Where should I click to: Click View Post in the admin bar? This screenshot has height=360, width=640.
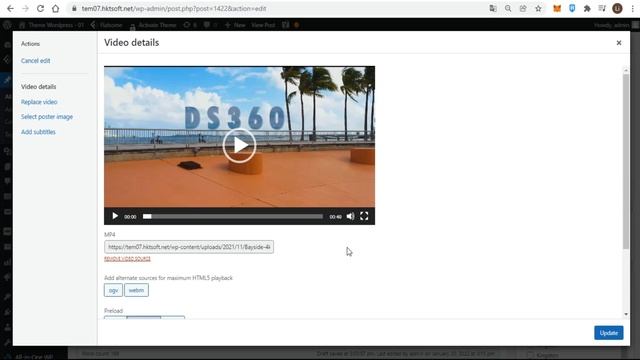[263, 25]
